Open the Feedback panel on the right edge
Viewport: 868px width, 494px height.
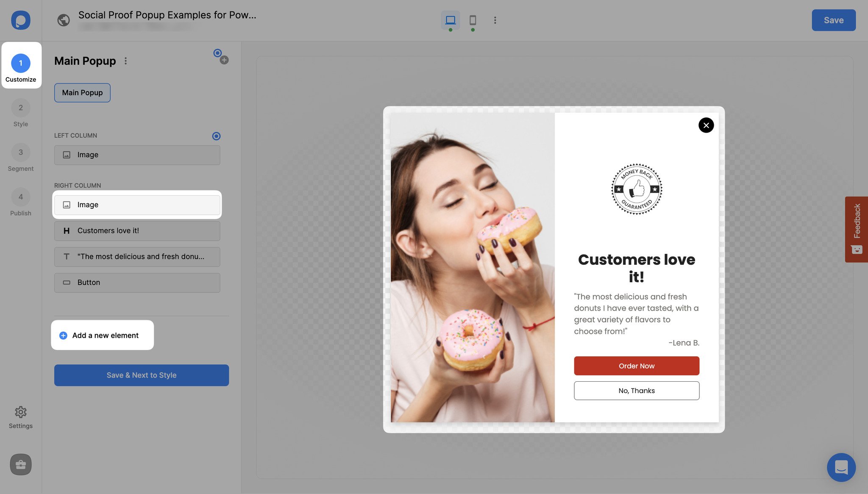[856, 229]
